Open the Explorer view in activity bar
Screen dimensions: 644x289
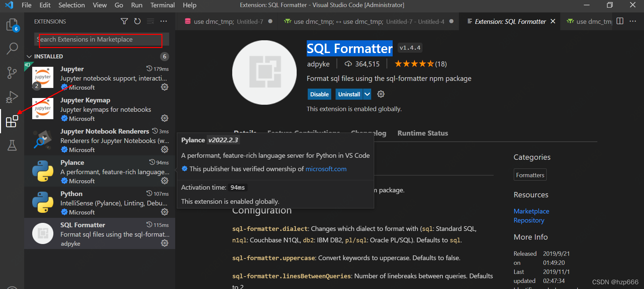tap(12, 25)
